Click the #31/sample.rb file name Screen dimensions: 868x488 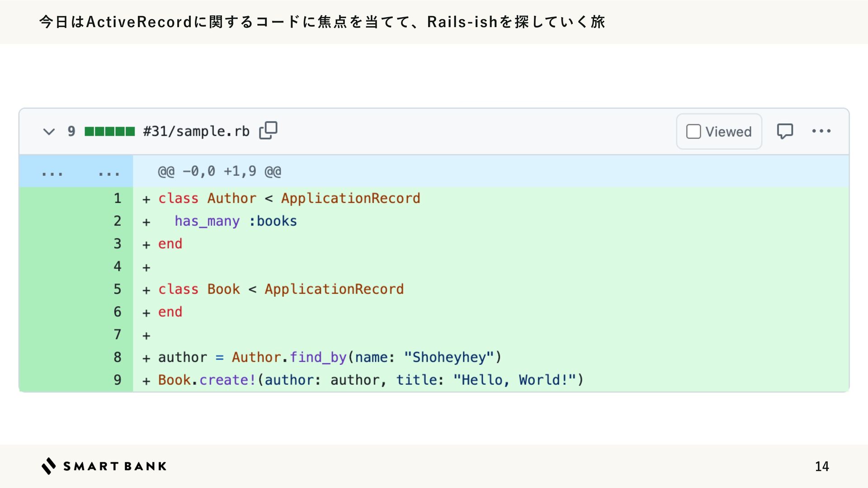(196, 131)
